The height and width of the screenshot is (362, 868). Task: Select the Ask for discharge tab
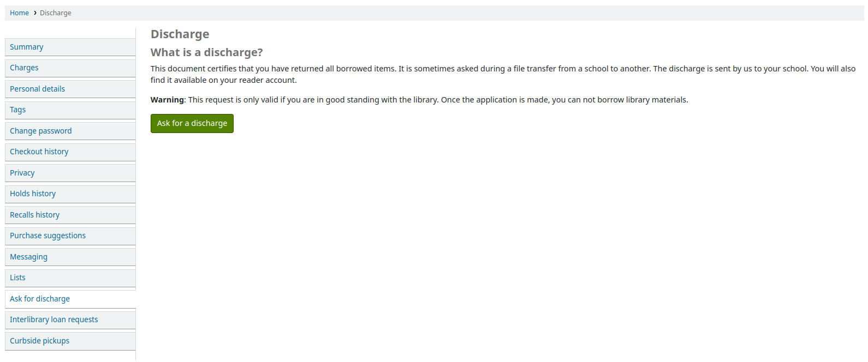[40, 299]
